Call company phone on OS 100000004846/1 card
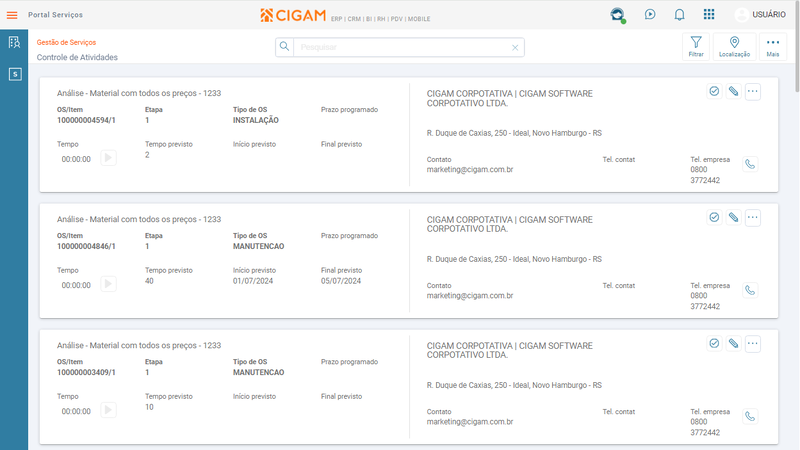This screenshot has width=800, height=450. [x=750, y=290]
